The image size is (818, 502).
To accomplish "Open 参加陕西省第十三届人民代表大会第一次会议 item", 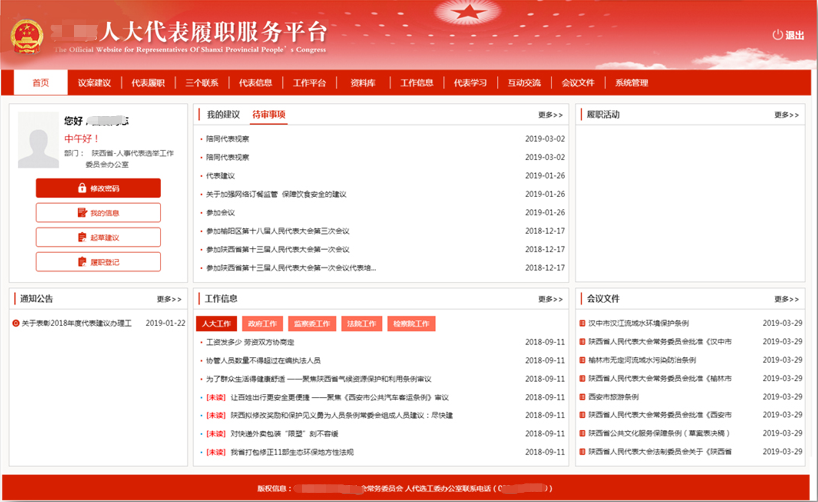I will tap(278, 249).
